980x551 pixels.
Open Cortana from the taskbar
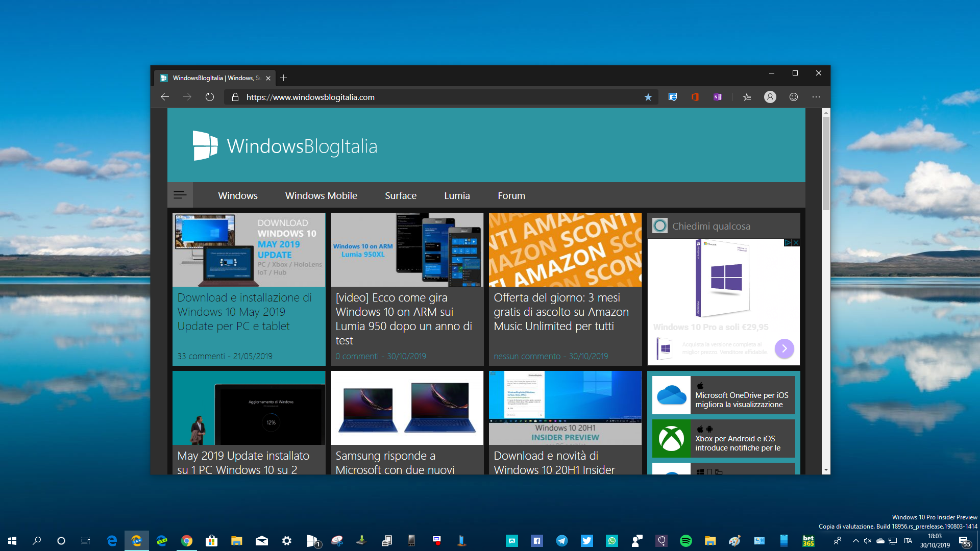click(61, 541)
